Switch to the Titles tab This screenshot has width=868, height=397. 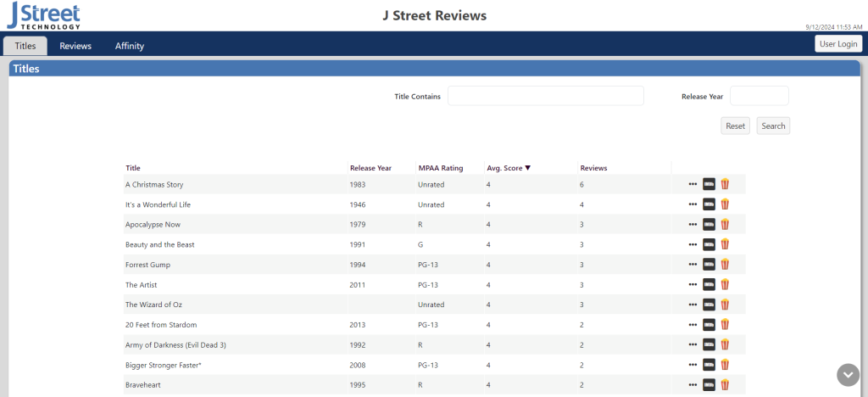pyautogui.click(x=25, y=46)
